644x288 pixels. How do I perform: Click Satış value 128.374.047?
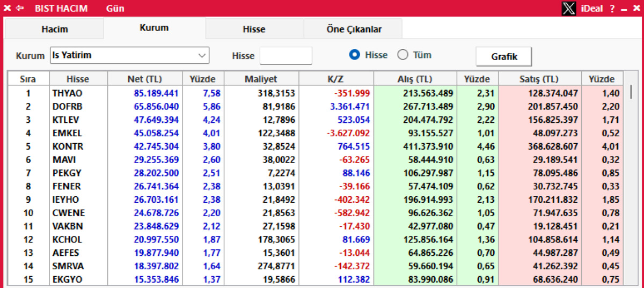pos(553,93)
